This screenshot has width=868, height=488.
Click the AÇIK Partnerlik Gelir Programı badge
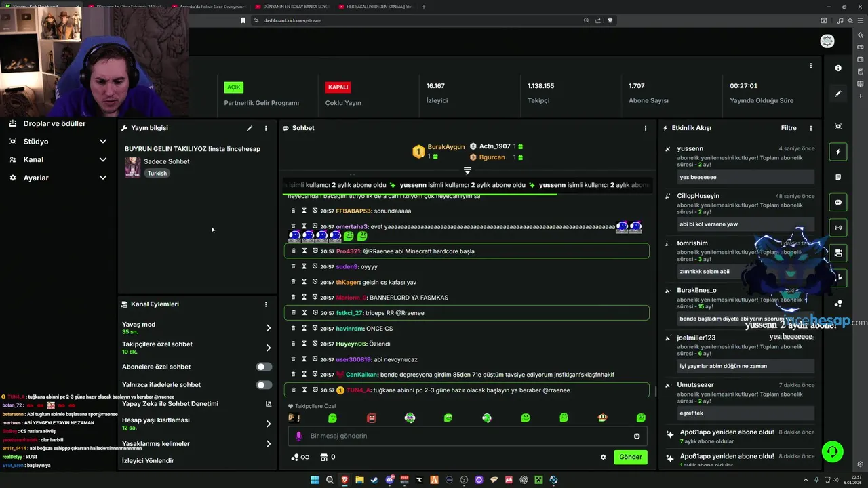tap(234, 87)
